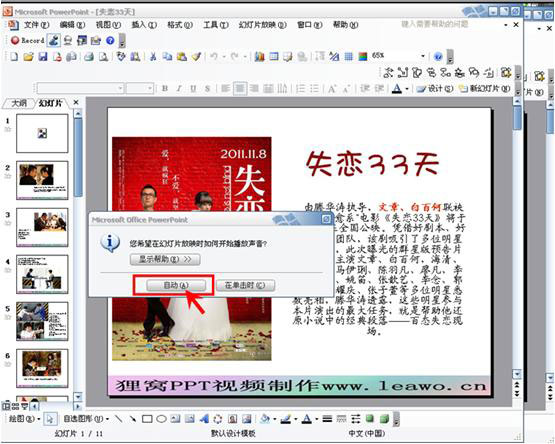Select the Format Painter brush

[196, 56]
